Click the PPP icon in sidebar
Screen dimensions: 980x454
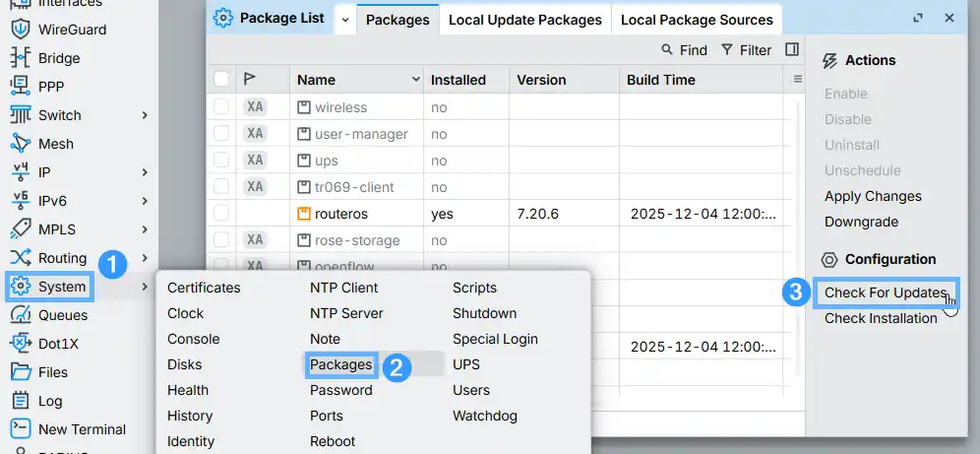21,87
